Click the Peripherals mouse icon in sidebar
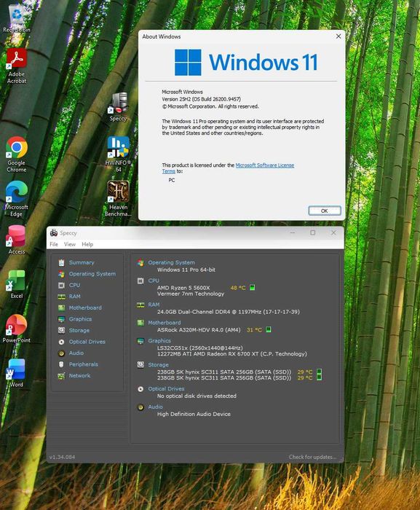 (x=61, y=364)
